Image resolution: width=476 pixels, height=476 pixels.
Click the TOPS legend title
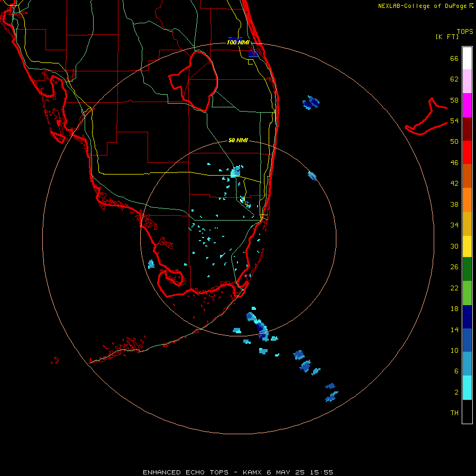click(x=465, y=32)
